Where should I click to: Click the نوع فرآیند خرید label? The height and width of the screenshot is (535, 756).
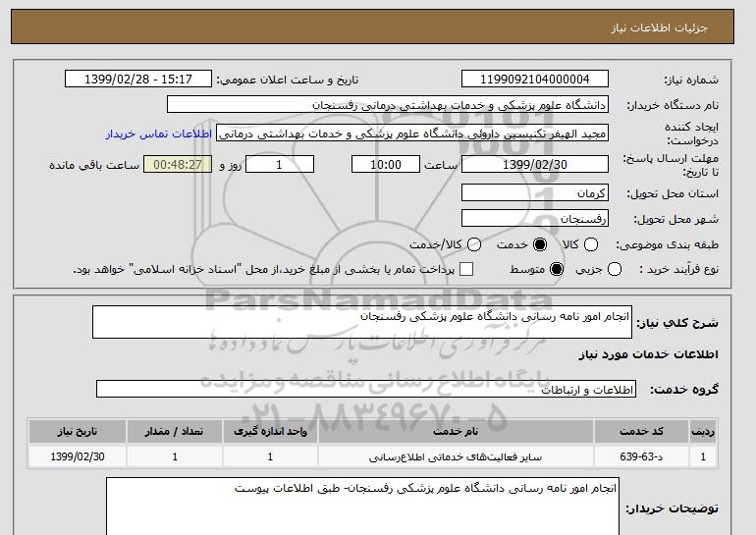678,269
